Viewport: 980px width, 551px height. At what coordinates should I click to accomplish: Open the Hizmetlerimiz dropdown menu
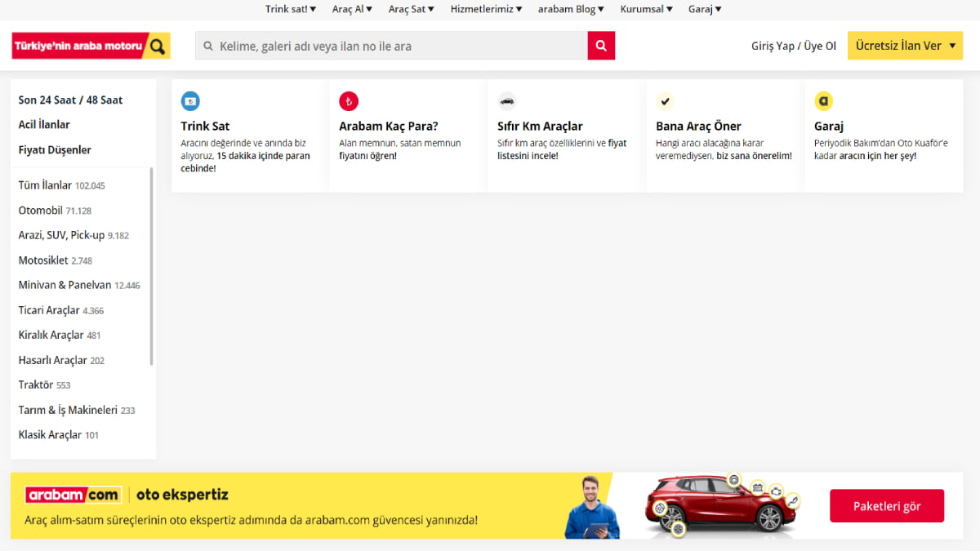(x=486, y=10)
